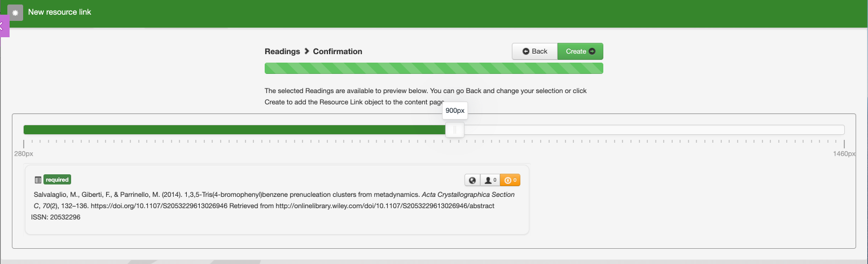
Task: Click the list icon left of required badge
Action: (38, 180)
